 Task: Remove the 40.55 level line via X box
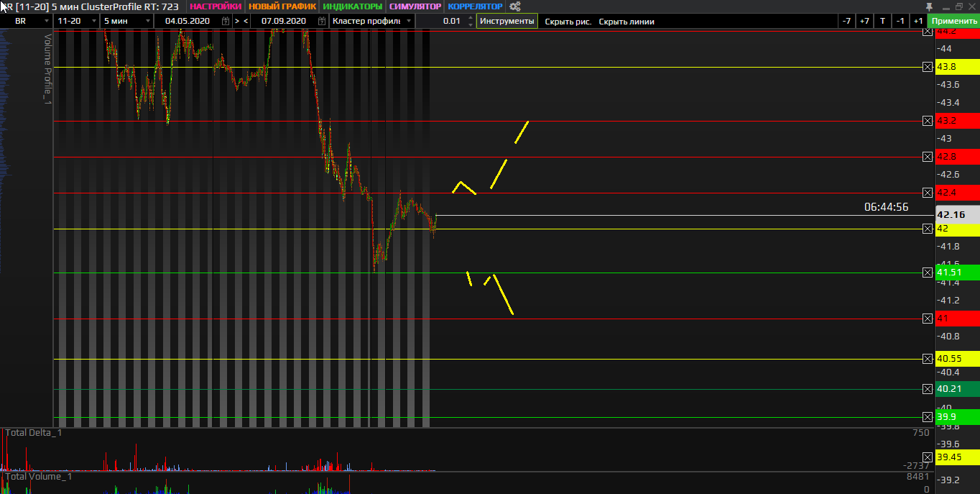(928, 359)
